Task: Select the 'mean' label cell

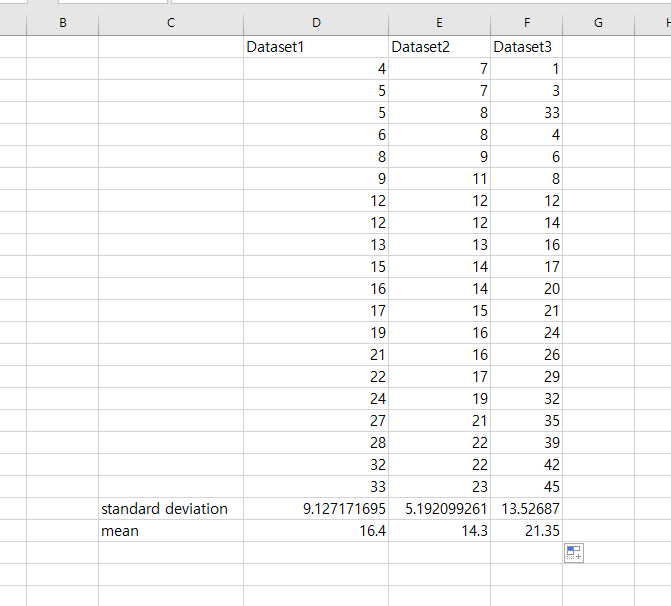Action: [x=171, y=531]
